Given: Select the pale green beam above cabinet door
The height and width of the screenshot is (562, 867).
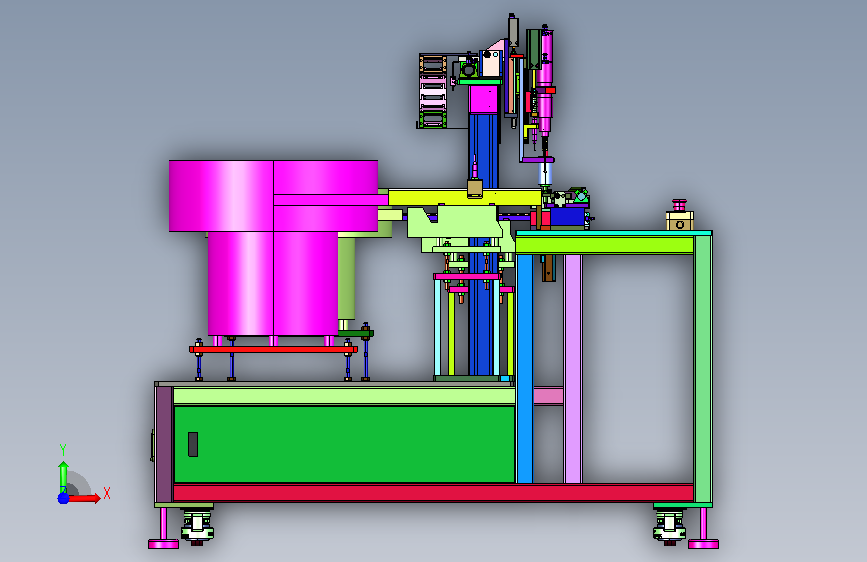Looking at the screenshot, I should (x=344, y=396).
